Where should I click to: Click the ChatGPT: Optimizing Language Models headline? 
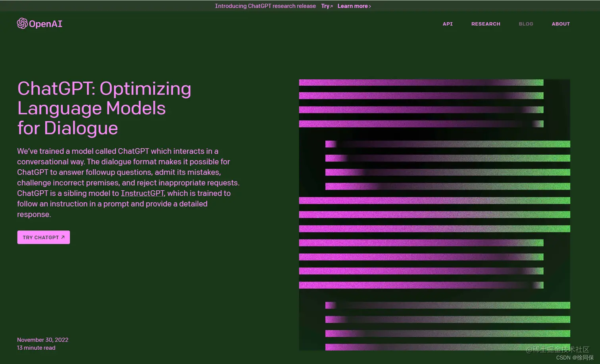tap(104, 108)
